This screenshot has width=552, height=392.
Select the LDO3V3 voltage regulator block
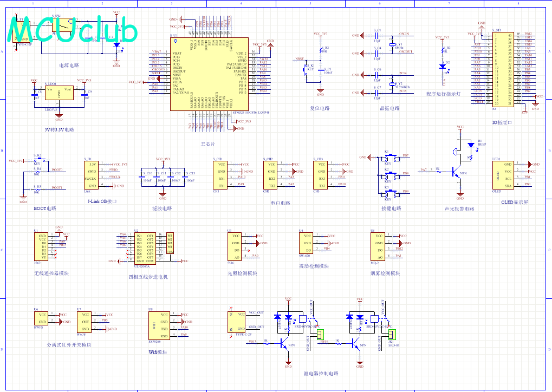coord(59,93)
